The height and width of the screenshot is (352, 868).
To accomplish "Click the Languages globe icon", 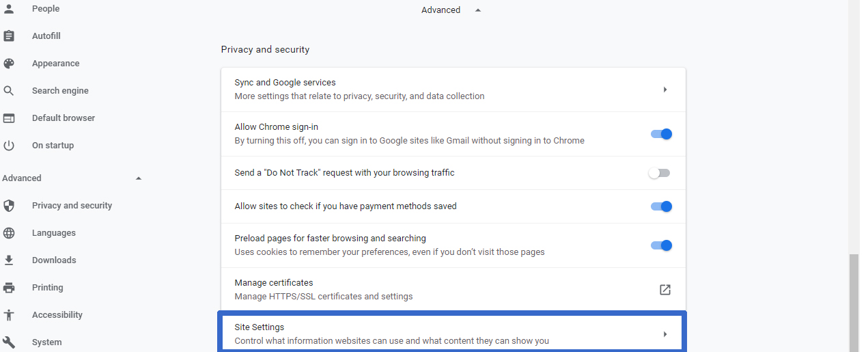I will click(x=9, y=233).
